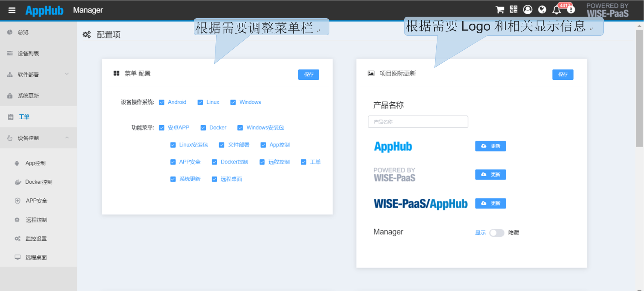Image resolution: width=644 pixels, height=291 pixels.
Task: Toggle the APP安全 function checkbox
Action: point(173,162)
